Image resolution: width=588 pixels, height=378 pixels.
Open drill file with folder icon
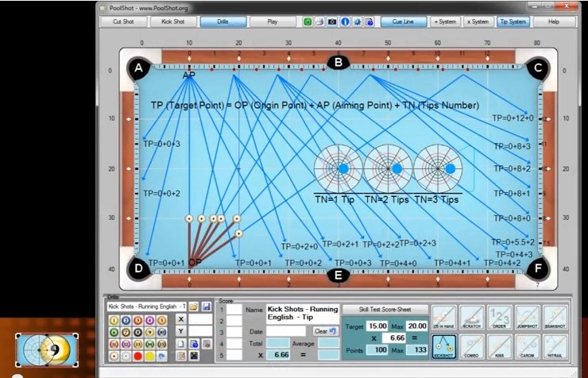[x=193, y=306]
